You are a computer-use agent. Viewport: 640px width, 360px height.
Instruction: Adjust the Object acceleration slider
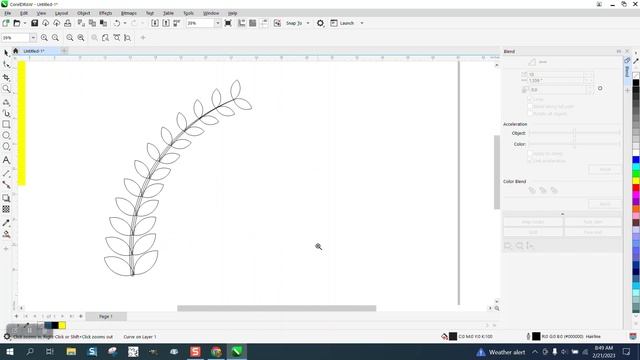click(x=574, y=133)
